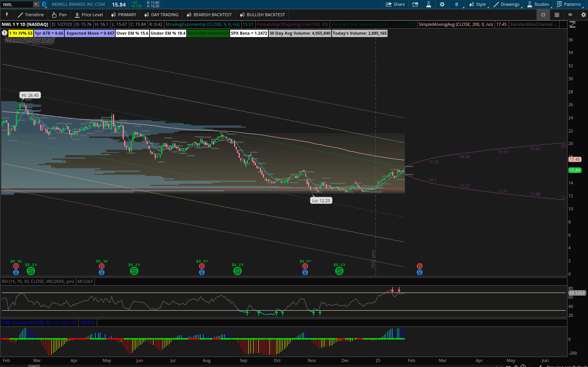Click the beaker analysis icon in the top bar
This screenshot has height=367, width=588.
[428, 4]
